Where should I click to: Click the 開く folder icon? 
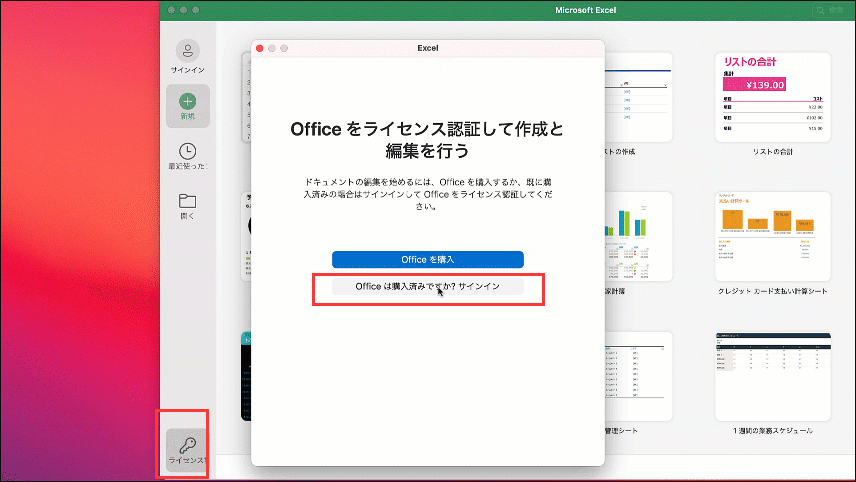tap(187, 202)
